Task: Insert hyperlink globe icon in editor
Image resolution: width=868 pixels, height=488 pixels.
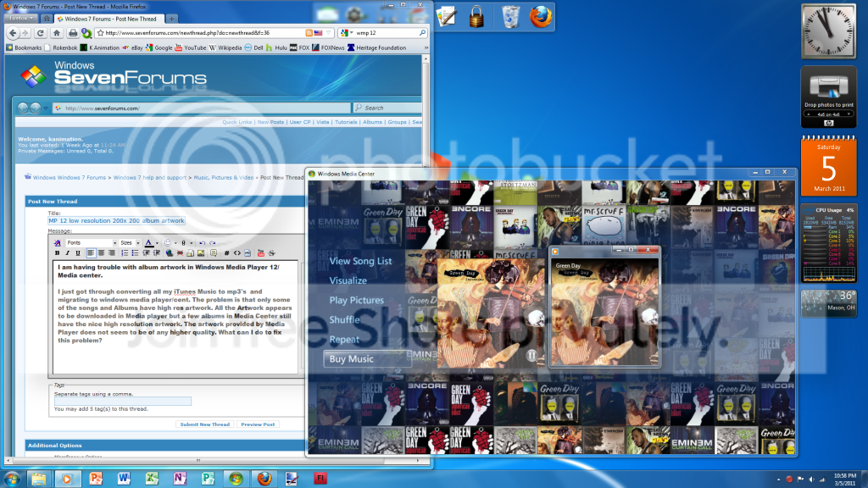Action: pyautogui.click(x=170, y=253)
